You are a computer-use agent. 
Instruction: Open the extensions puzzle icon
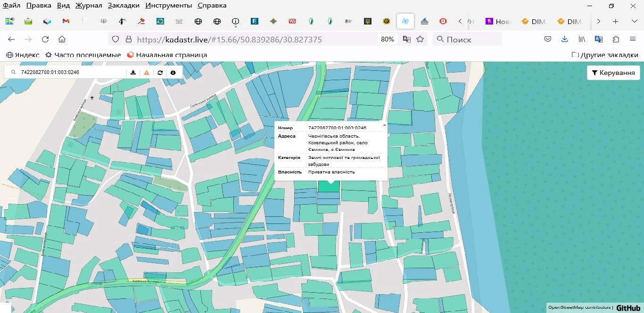pos(616,40)
